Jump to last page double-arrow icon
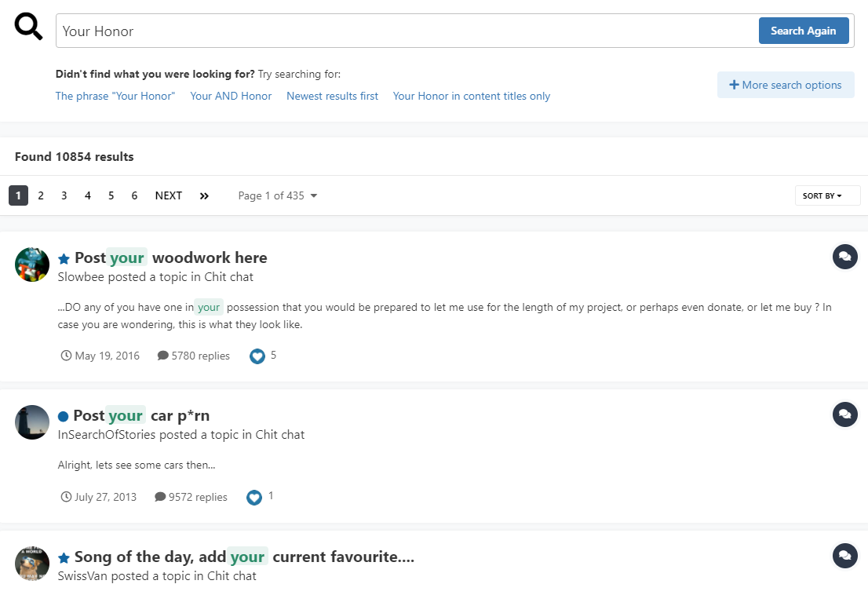Image resolution: width=868 pixels, height=595 pixels. coord(204,195)
